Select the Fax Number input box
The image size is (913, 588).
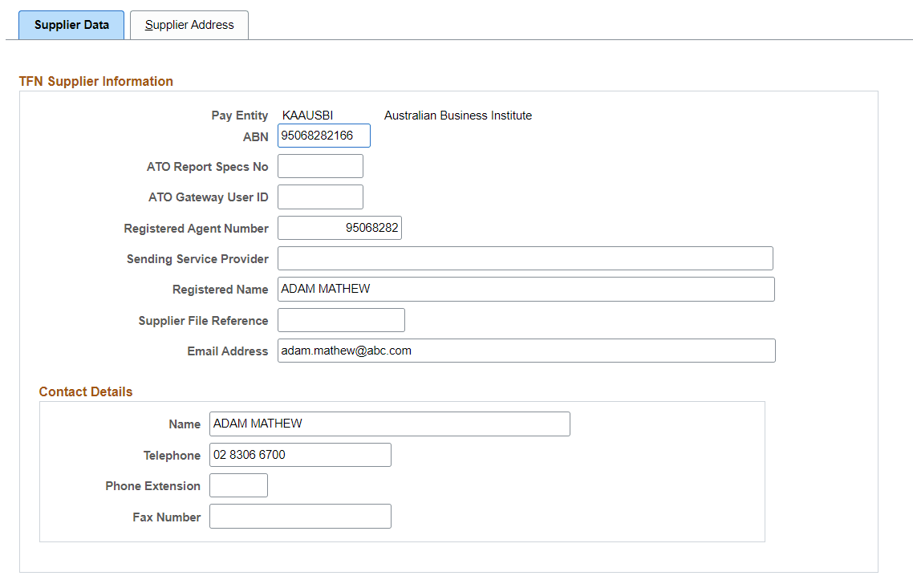click(299, 516)
